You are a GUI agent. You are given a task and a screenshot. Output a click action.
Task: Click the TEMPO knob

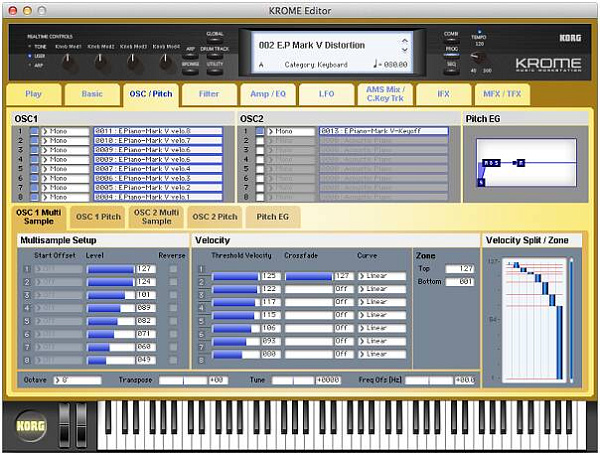click(x=479, y=58)
